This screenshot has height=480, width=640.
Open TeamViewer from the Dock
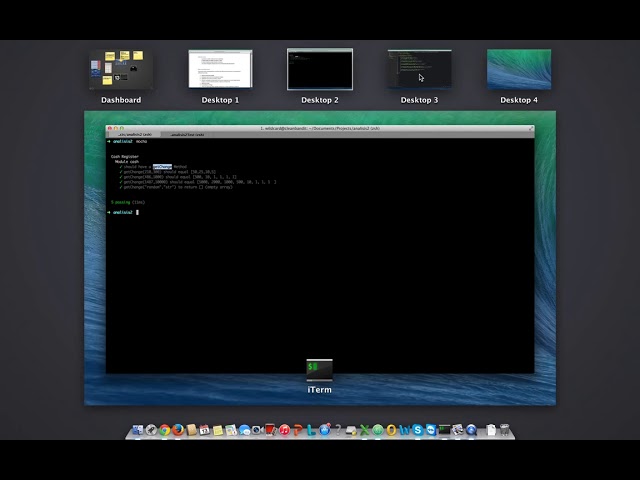click(431, 430)
